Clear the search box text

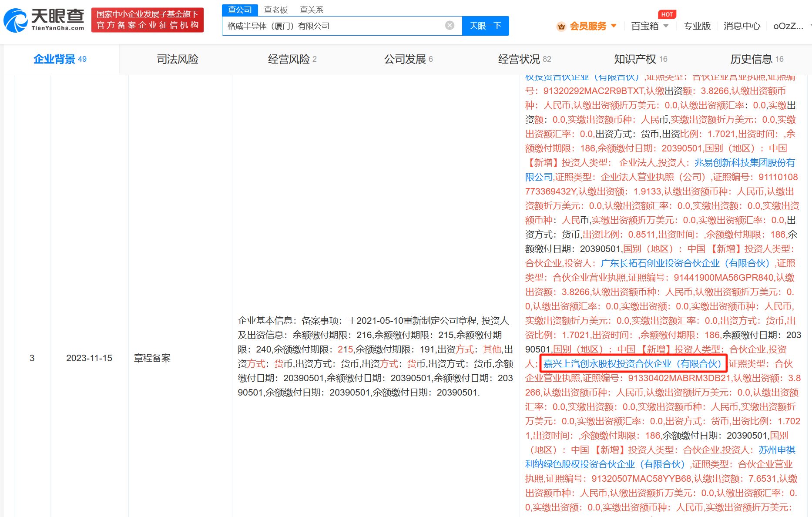click(x=450, y=26)
